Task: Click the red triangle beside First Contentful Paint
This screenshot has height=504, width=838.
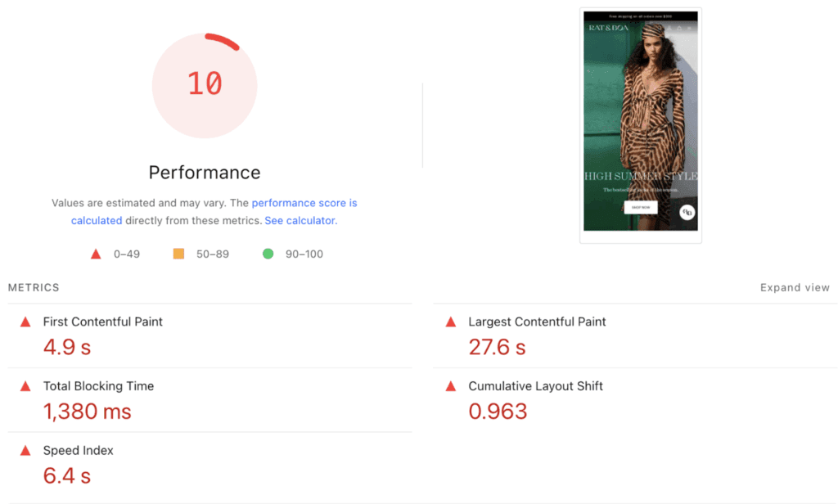Action: click(x=25, y=322)
